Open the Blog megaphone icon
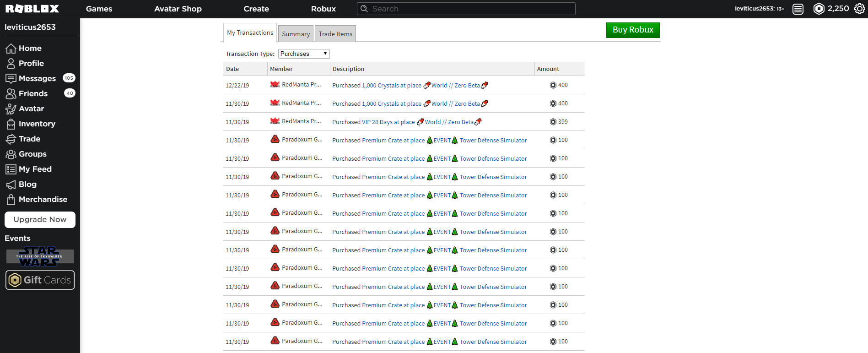 click(11, 184)
